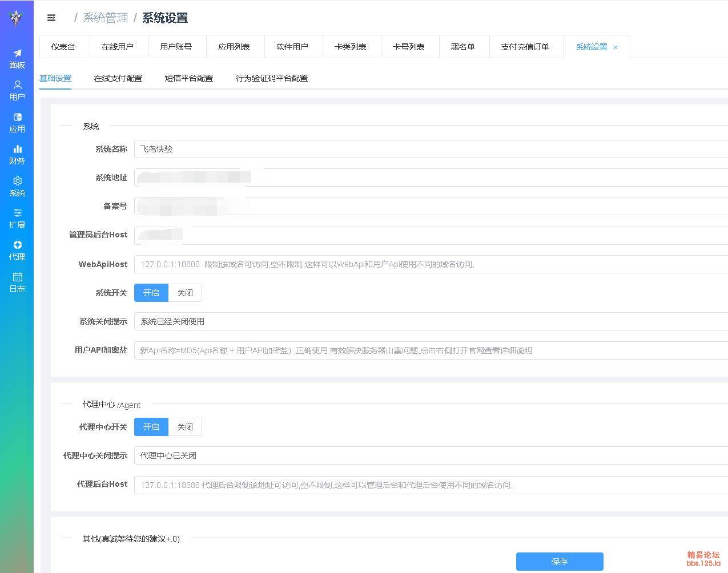Click the 保存 save button
Image resolution: width=728 pixels, height=573 pixels.
pyautogui.click(x=560, y=562)
